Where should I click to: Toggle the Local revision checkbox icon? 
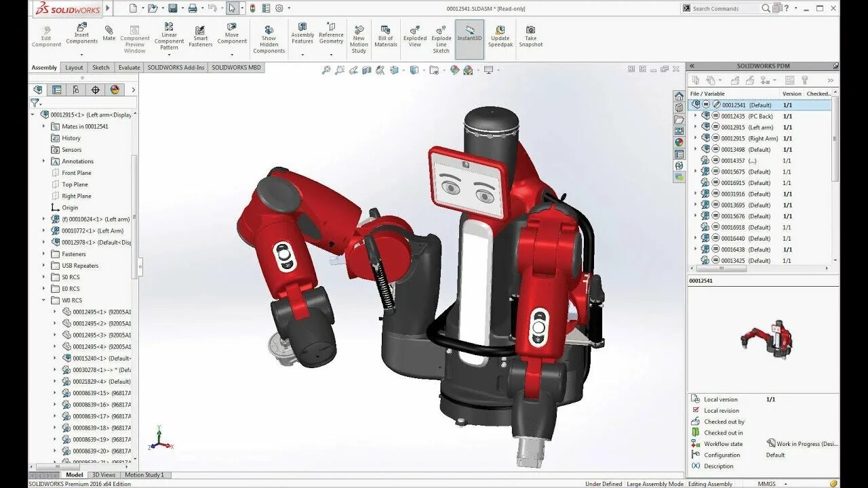tap(695, 410)
